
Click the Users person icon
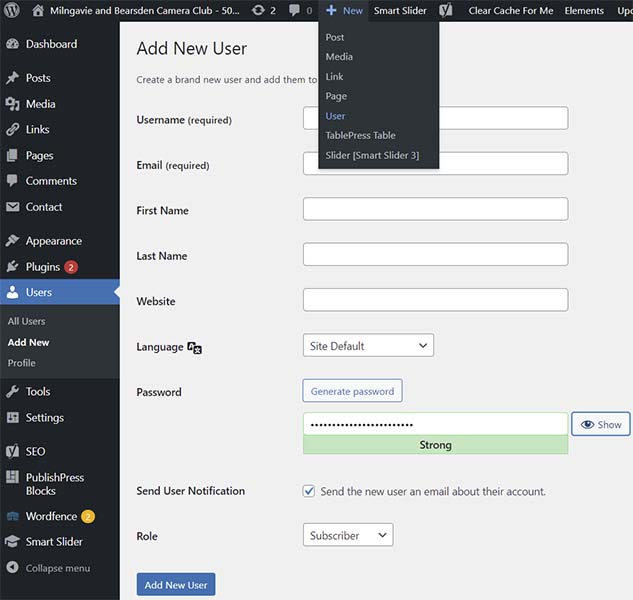13,292
